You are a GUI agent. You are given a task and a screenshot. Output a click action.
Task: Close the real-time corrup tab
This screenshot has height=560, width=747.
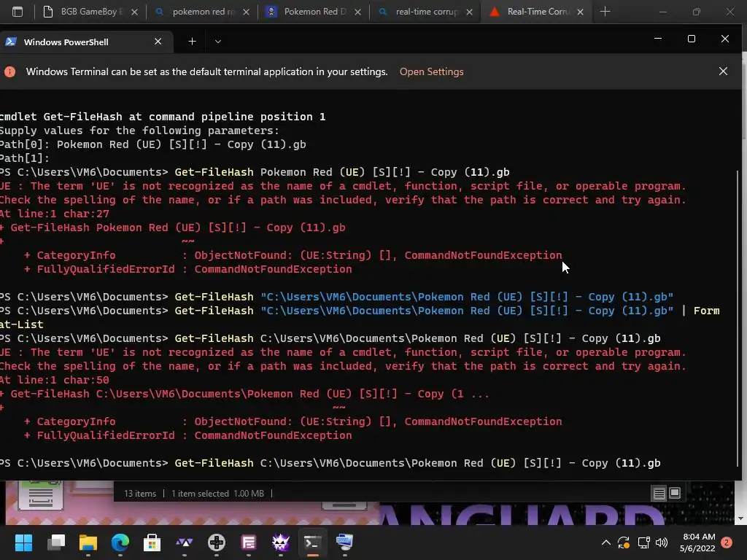[x=469, y=12]
